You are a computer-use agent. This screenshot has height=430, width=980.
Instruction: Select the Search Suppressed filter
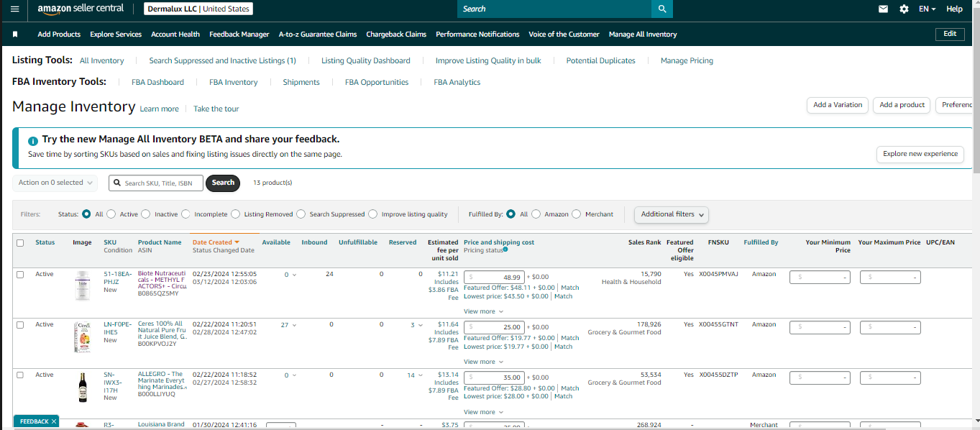[301, 214]
